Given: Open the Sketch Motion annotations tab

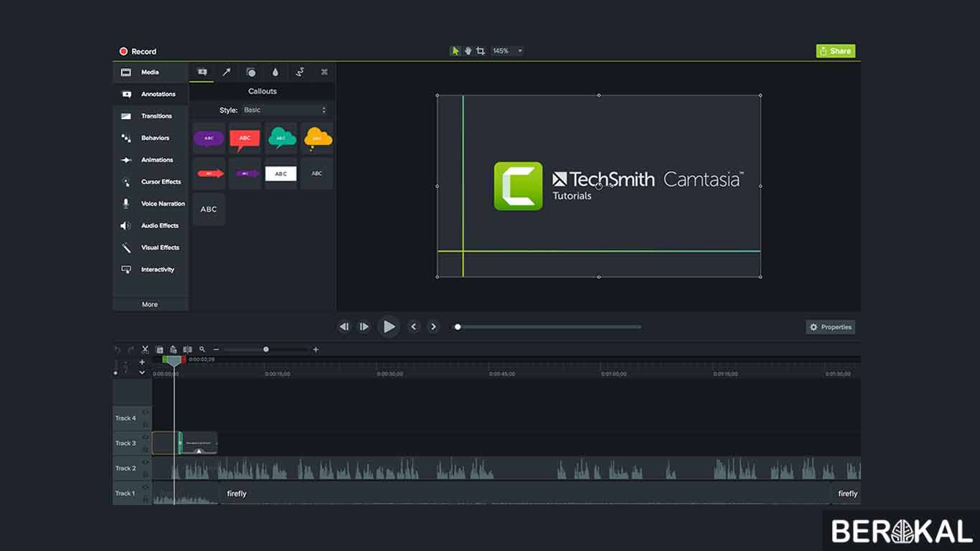Looking at the screenshot, I should coord(300,72).
